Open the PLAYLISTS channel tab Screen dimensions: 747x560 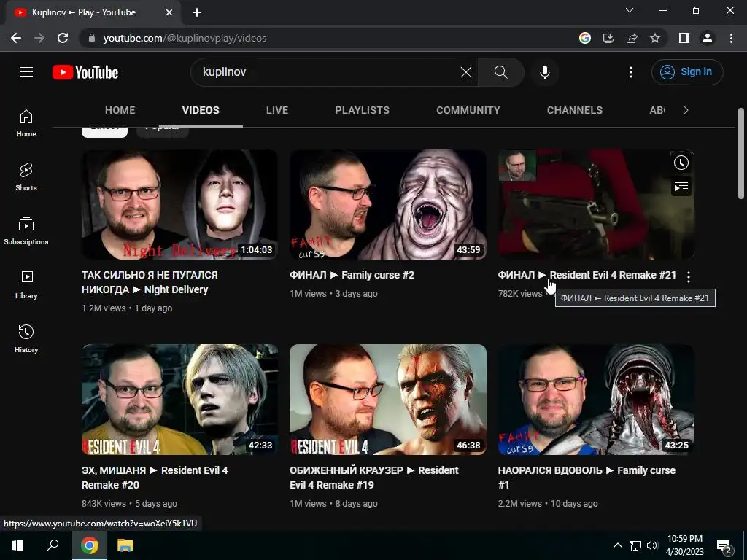pyautogui.click(x=362, y=110)
